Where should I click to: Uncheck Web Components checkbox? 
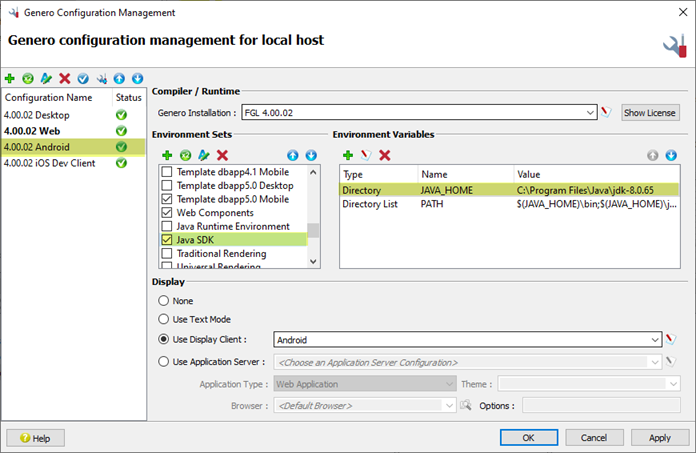(x=167, y=213)
